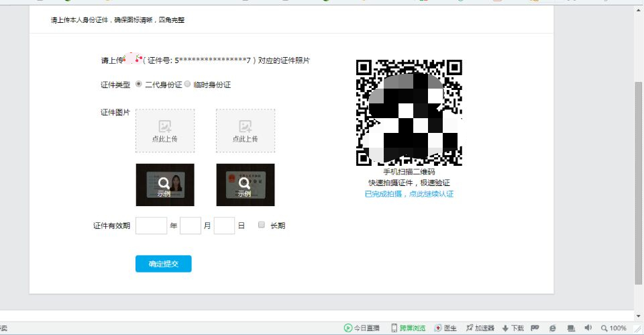Screen dimensions: 644x335
Task: Click 已完成拍摄，点此继续认证 link
Action: (409, 194)
